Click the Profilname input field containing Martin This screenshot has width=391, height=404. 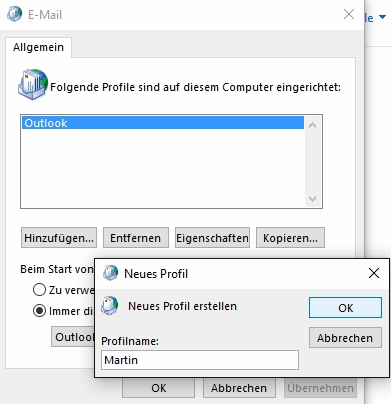click(x=200, y=360)
